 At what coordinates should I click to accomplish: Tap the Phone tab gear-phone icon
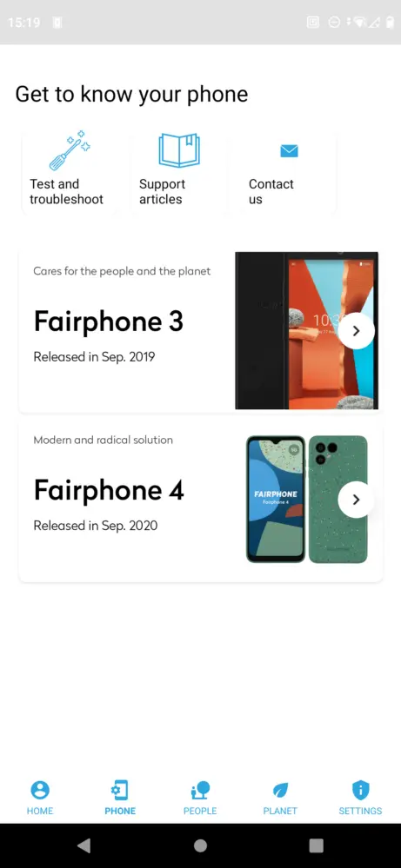120,790
